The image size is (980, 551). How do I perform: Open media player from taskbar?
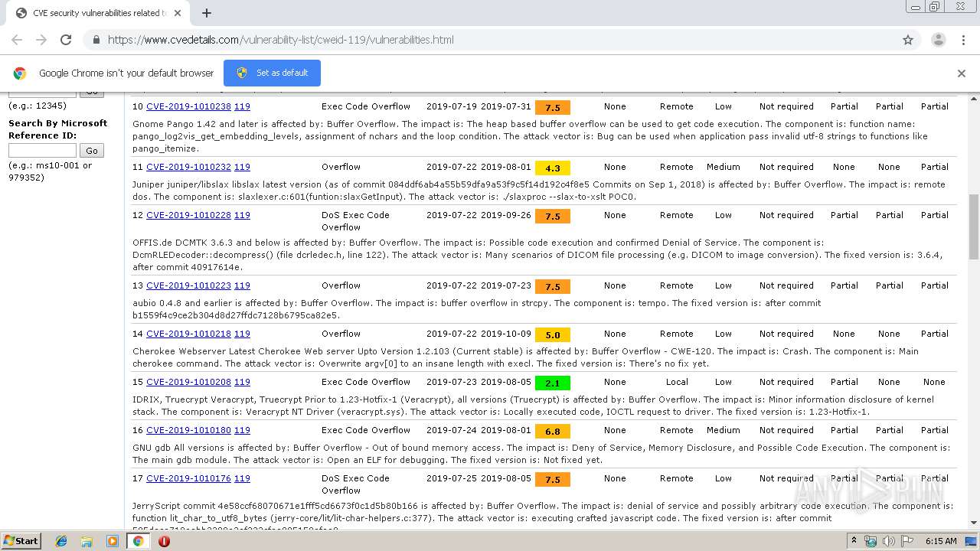point(113,541)
